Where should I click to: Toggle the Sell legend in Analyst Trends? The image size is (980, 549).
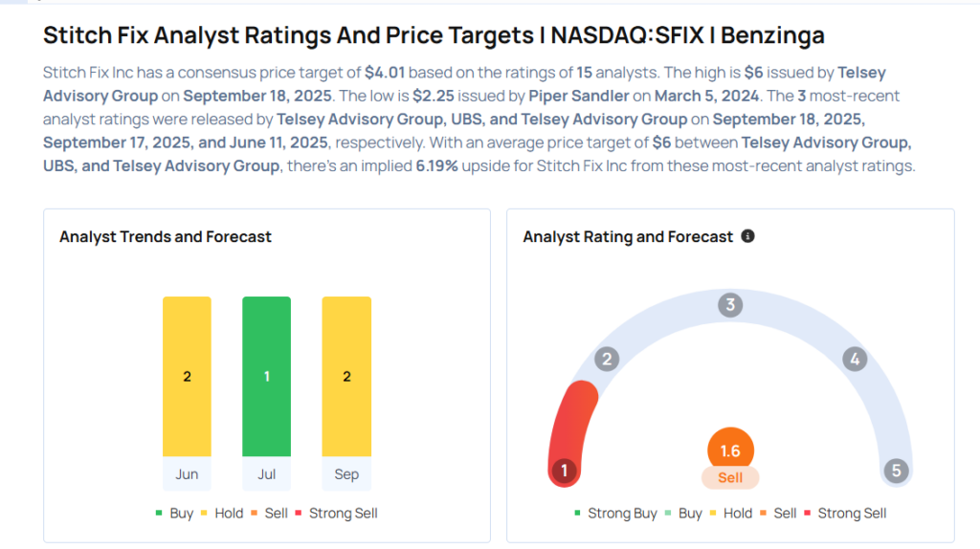click(x=269, y=514)
